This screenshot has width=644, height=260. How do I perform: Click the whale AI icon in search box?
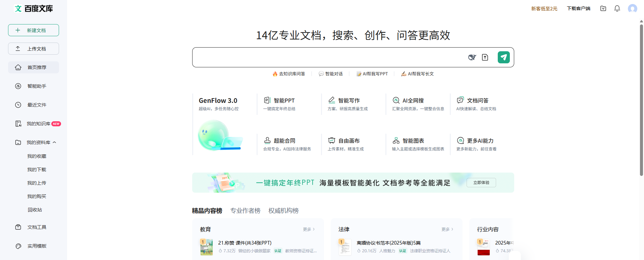coord(472,57)
